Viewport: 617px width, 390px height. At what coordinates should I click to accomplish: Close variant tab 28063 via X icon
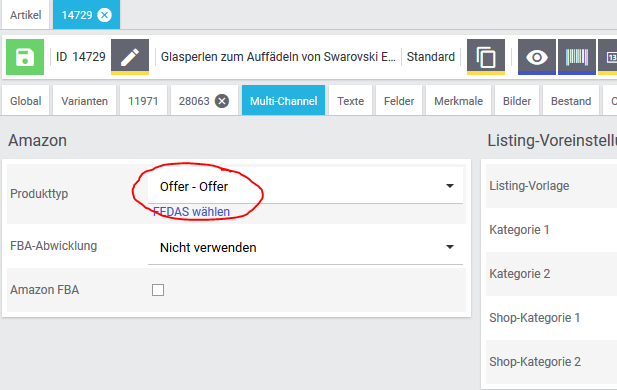tap(222, 101)
